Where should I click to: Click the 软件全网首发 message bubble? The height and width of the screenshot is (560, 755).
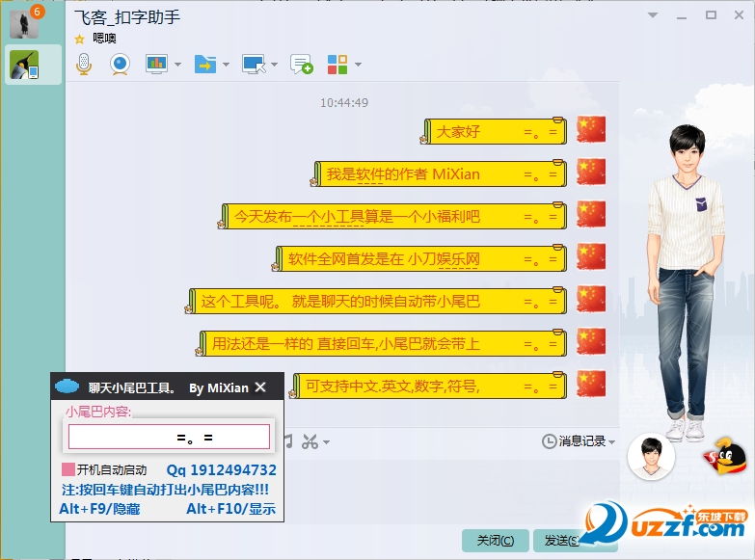(x=418, y=258)
